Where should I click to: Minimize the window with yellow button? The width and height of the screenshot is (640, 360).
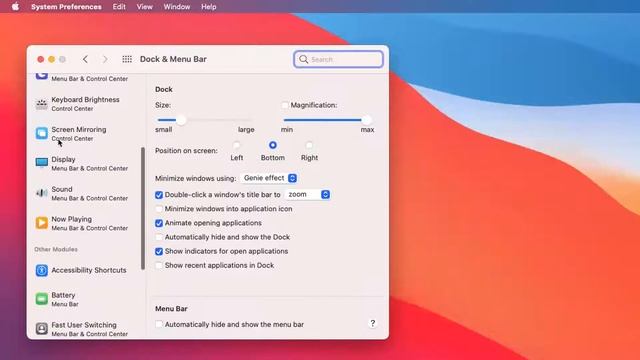(51, 59)
